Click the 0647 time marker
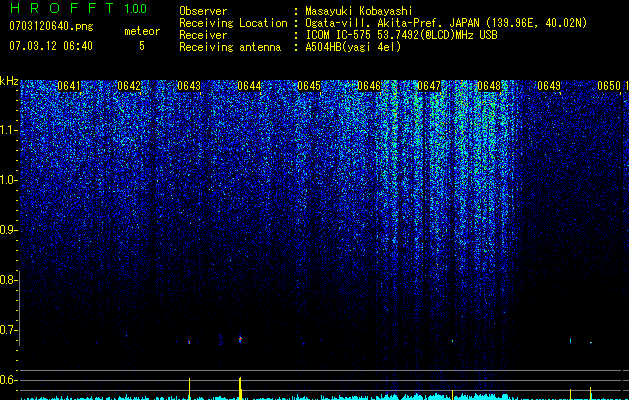The width and height of the screenshot is (629, 400). coord(429,86)
